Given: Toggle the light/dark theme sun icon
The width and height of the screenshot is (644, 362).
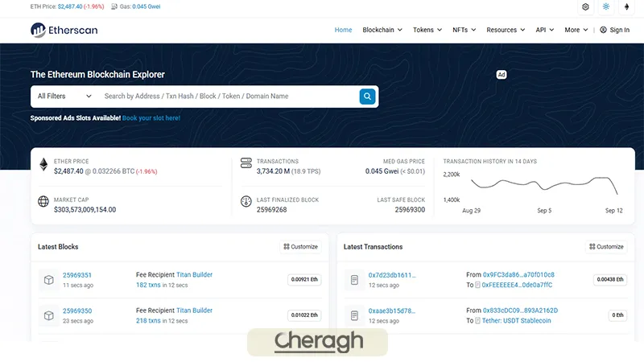Looking at the screenshot, I should 606,7.
